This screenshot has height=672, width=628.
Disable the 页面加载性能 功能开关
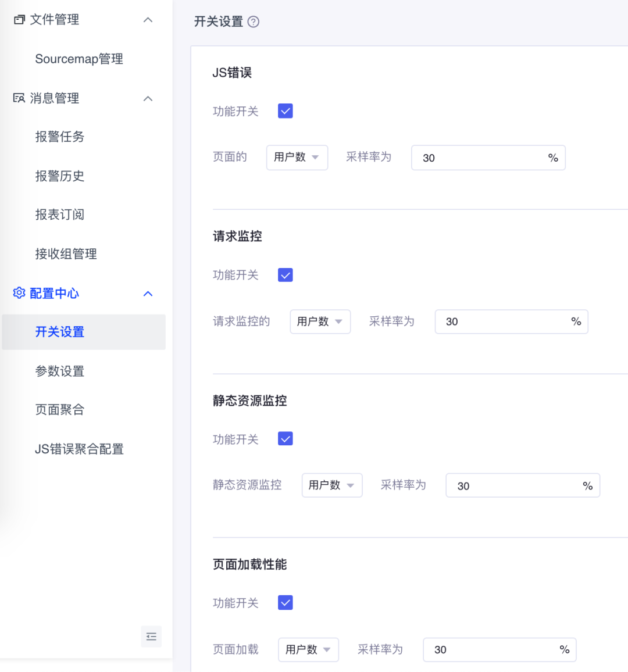point(285,602)
